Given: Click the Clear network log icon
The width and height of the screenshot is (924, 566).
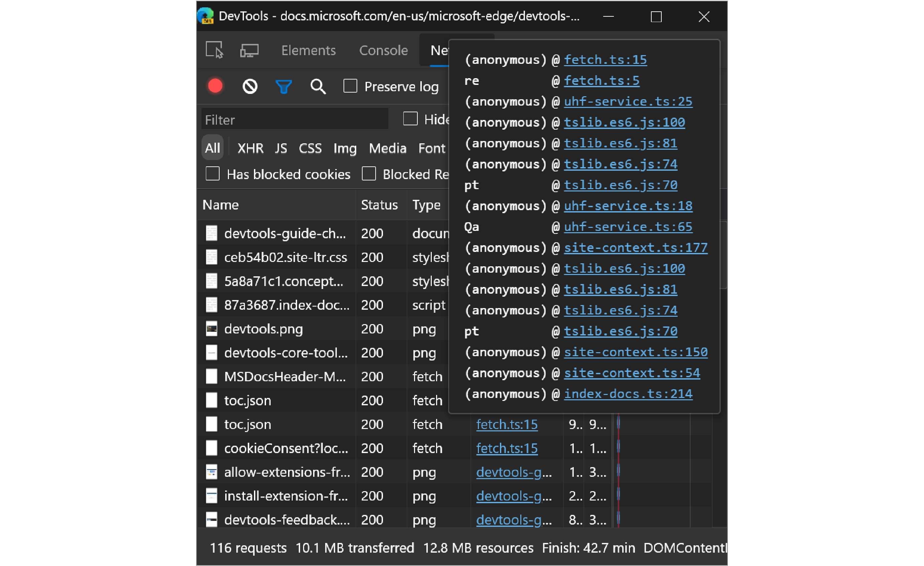Looking at the screenshot, I should tap(250, 86).
